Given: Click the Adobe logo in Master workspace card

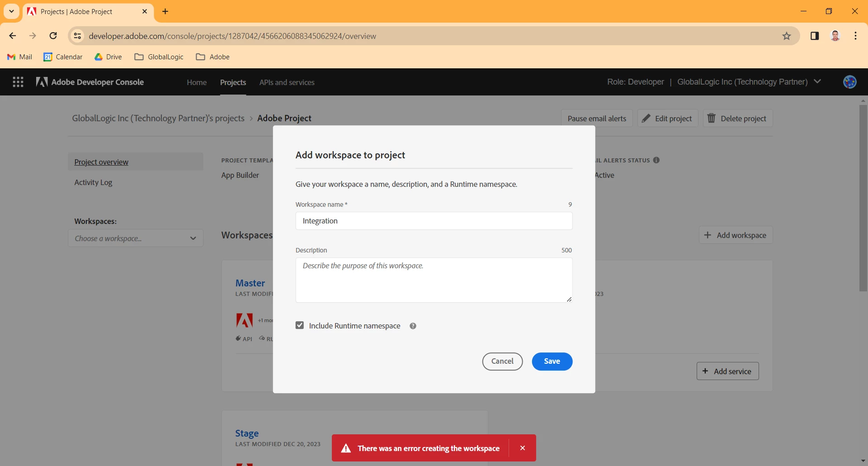Looking at the screenshot, I should point(244,320).
